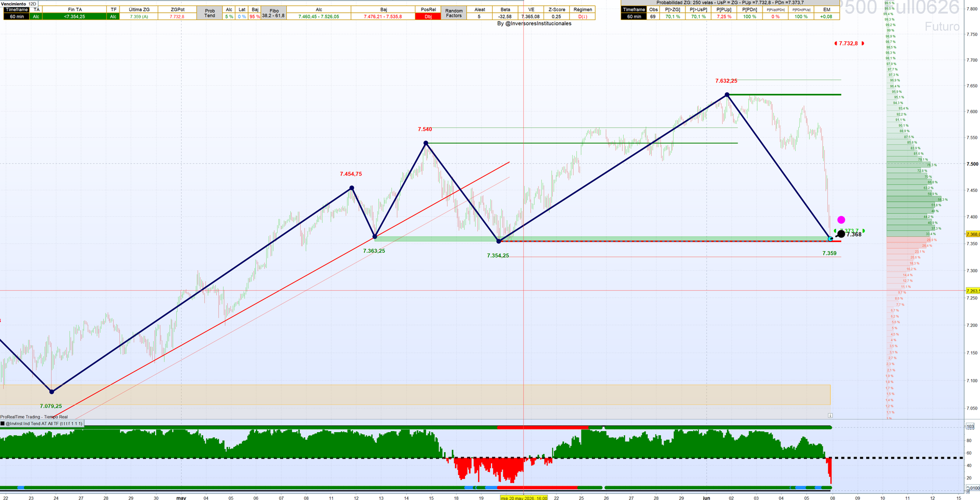Click the 'jun' month label on the time axis

click(x=706, y=497)
